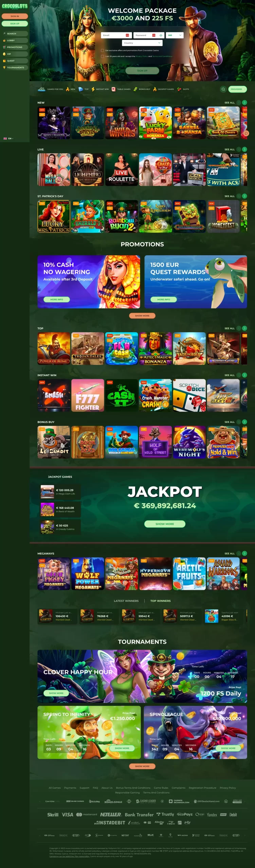Image resolution: width=255 pixels, height=868 pixels.
Task: Open the search magnifier icon beside Providers
Action: (x=223, y=89)
